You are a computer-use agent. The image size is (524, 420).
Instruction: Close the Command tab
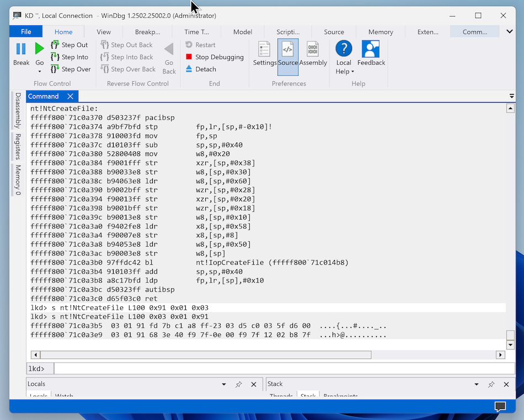pyautogui.click(x=70, y=97)
